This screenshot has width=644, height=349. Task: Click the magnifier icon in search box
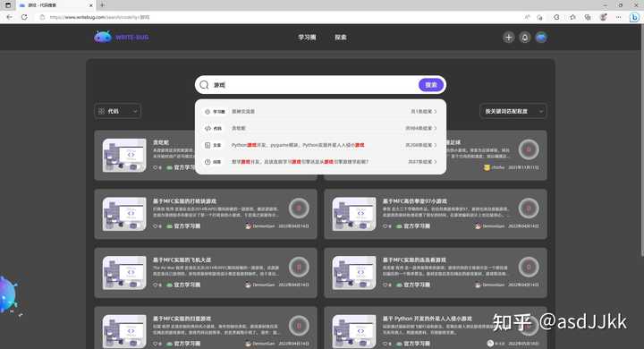click(204, 85)
